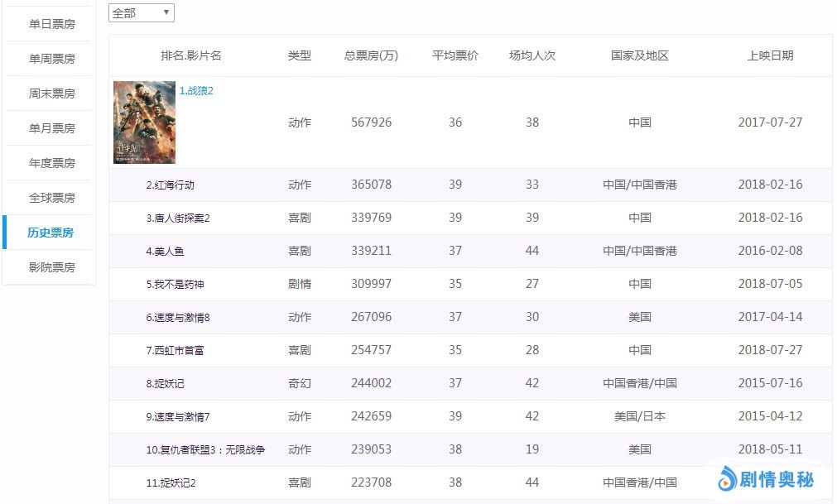Click the 剧情奥秘 logo icon
Viewport: 837px width, 504px height.
[727, 478]
